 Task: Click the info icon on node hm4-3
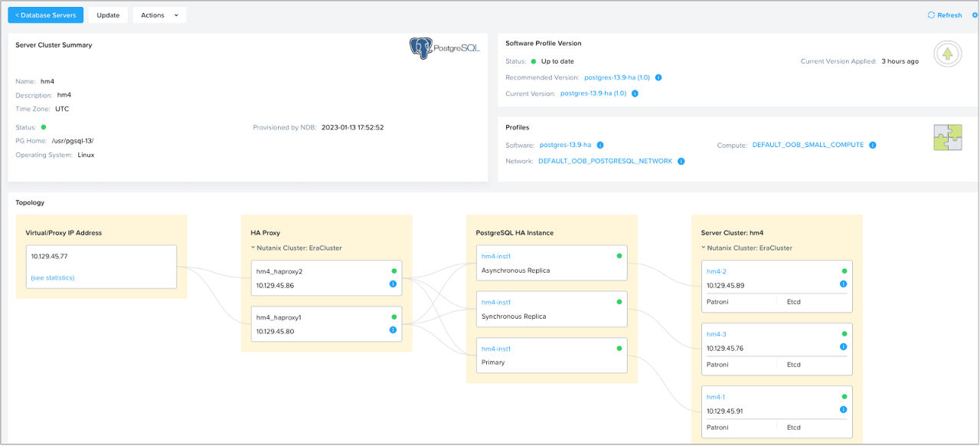pos(843,345)
